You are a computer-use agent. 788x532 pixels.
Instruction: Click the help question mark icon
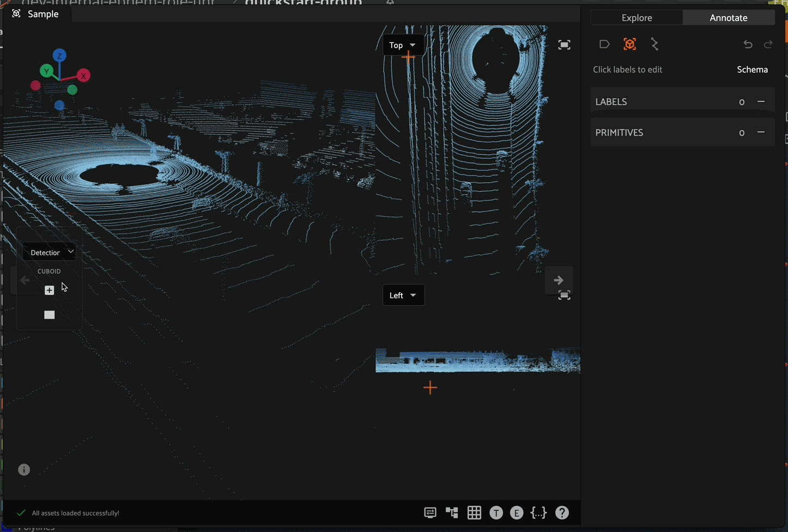pyautogui.click(x=562, y=512)
